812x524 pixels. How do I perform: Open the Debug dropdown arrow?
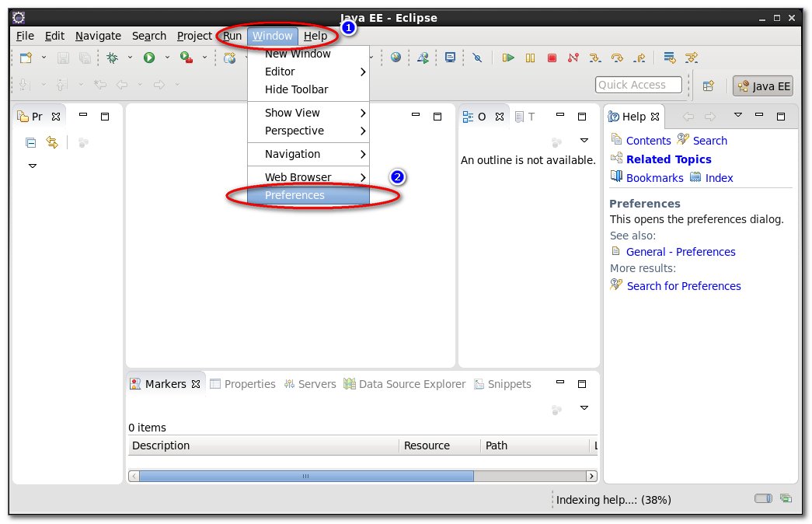130,58
